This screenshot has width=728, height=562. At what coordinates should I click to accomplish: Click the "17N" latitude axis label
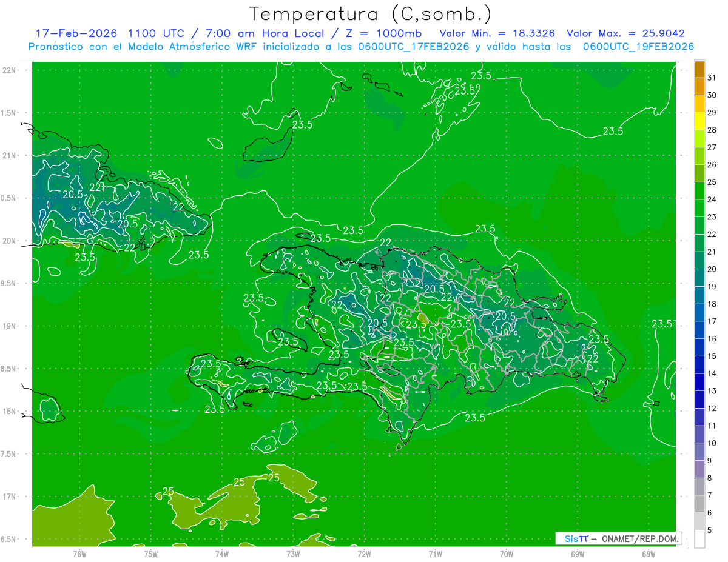[x=8, y=497]
